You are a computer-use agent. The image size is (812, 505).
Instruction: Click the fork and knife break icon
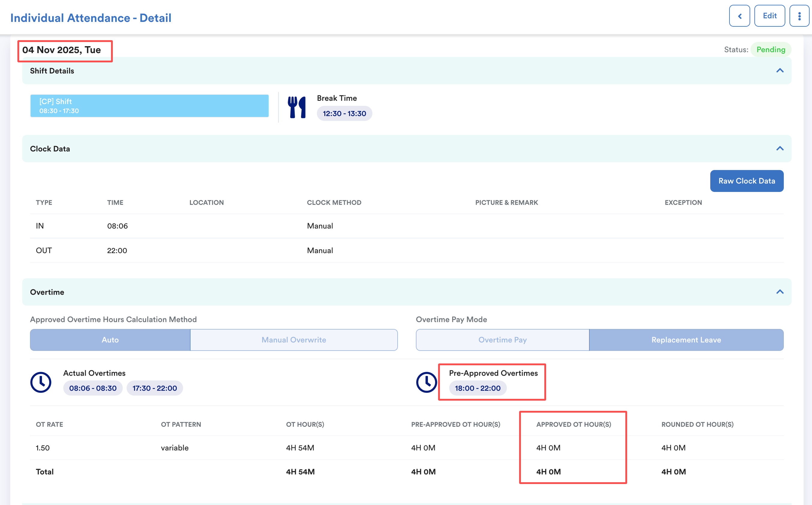pyautogui.click(x=296, y=107)
